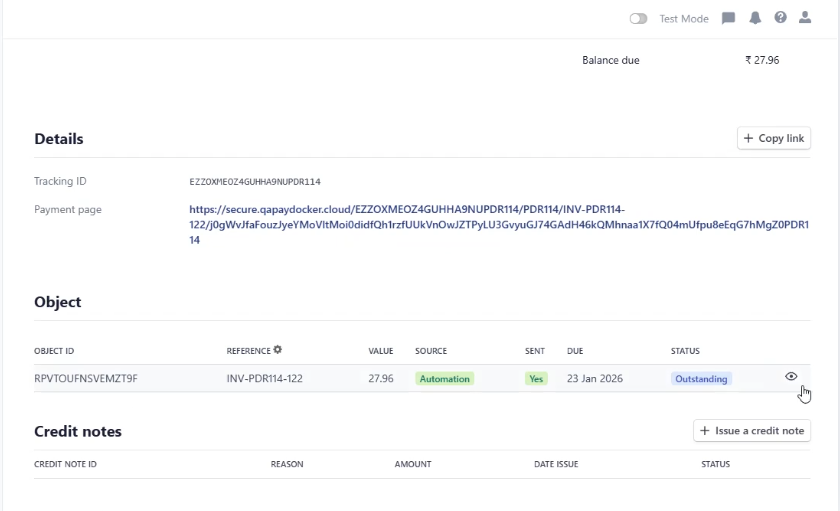Open notifications bell icon
This screenshot has height=511, width=840.
pyautogui.click(x=755, y=18)
